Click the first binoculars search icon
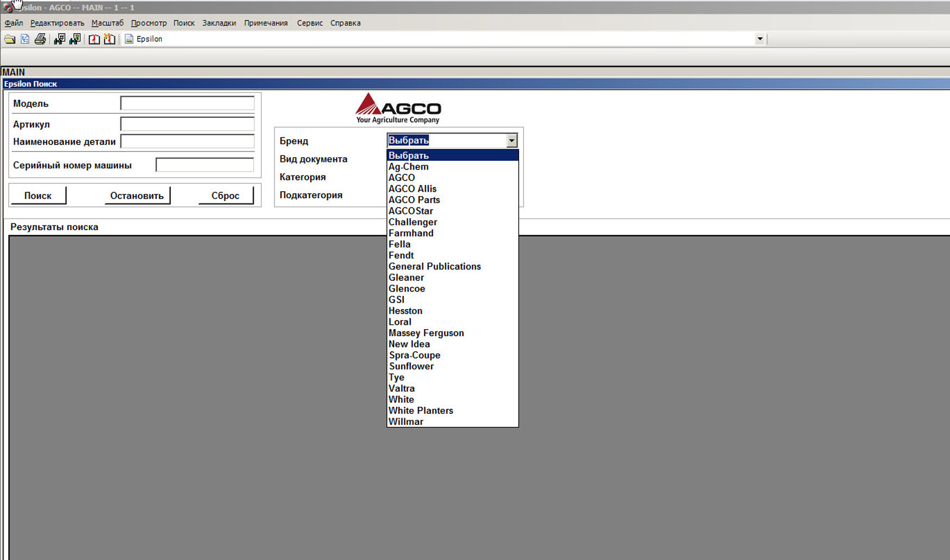The image size is (950, 560). point(59,39)
